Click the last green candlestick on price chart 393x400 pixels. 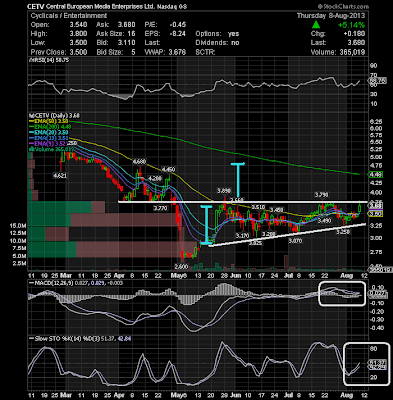[360, 208]
